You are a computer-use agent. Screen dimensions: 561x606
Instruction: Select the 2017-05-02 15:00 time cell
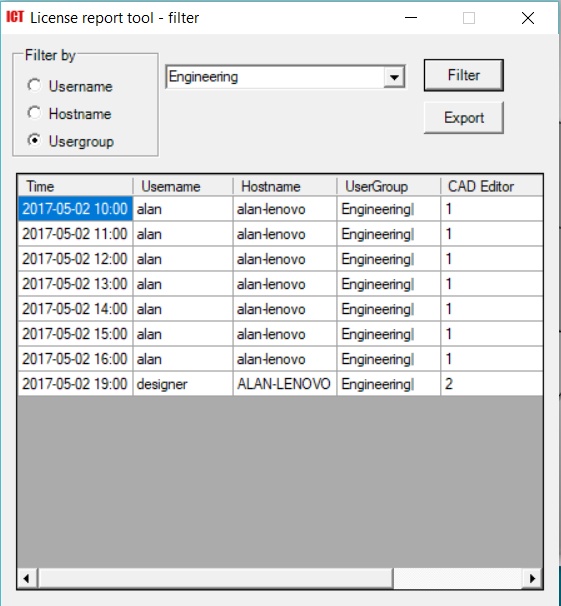coord(75,334)
